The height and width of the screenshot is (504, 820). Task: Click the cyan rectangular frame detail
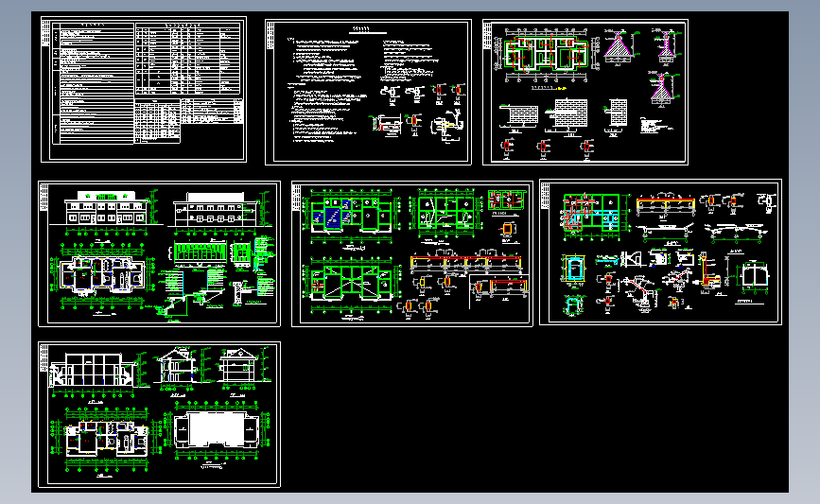tap(574, 269)
